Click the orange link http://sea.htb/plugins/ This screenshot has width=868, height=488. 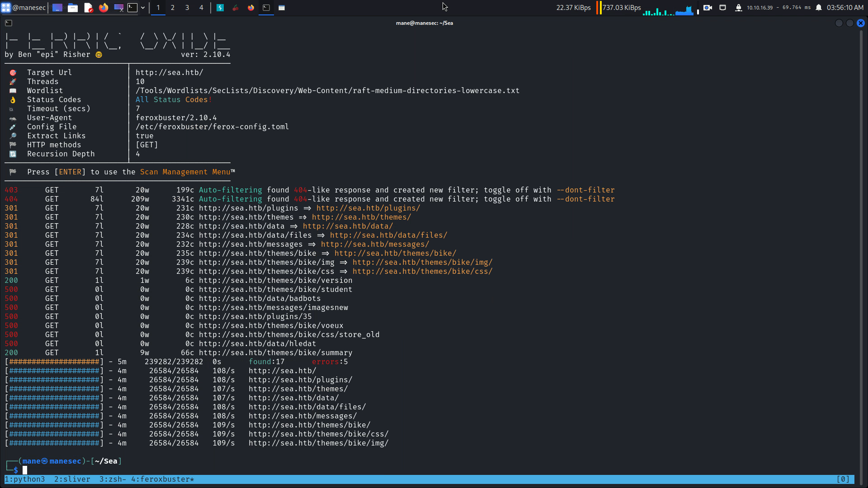click(x=368, y=208)
